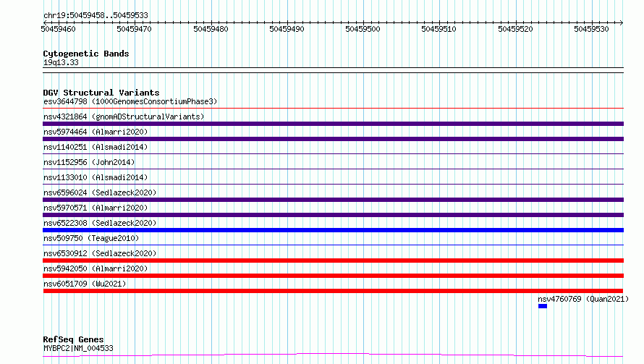This screenshot has width=644, height=364.
Task: Click the thick purple bar under nsv4321864
Action: (333, 124)
